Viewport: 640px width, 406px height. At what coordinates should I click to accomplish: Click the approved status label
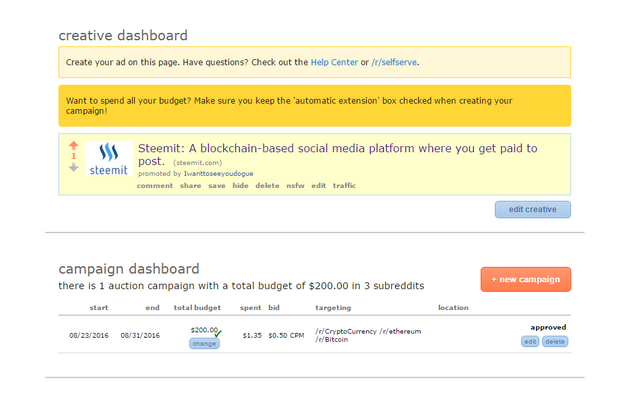(x=548, y=327)
